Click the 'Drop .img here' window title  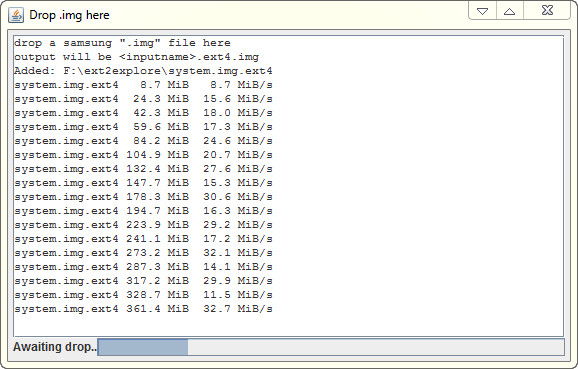point(69,15)
